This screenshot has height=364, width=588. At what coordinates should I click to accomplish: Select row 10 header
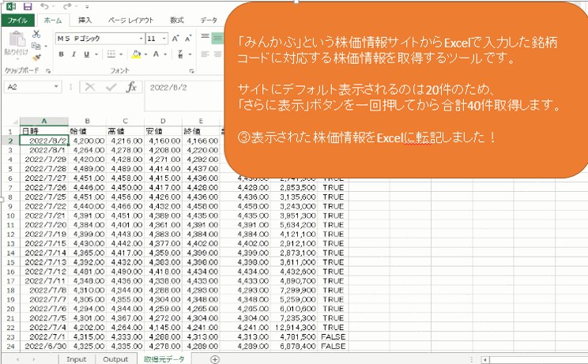click(x=10, y=216)
